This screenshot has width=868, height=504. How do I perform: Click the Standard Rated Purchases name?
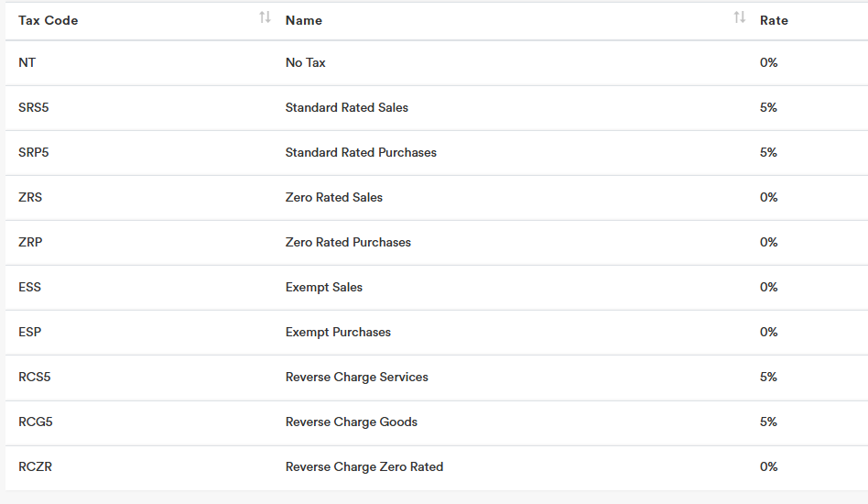coord(361,153)
